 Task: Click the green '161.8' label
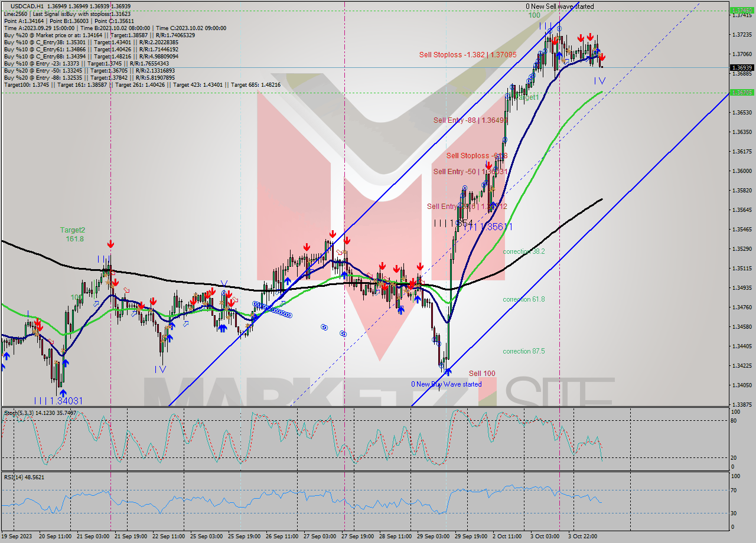[x=74, y=239]
